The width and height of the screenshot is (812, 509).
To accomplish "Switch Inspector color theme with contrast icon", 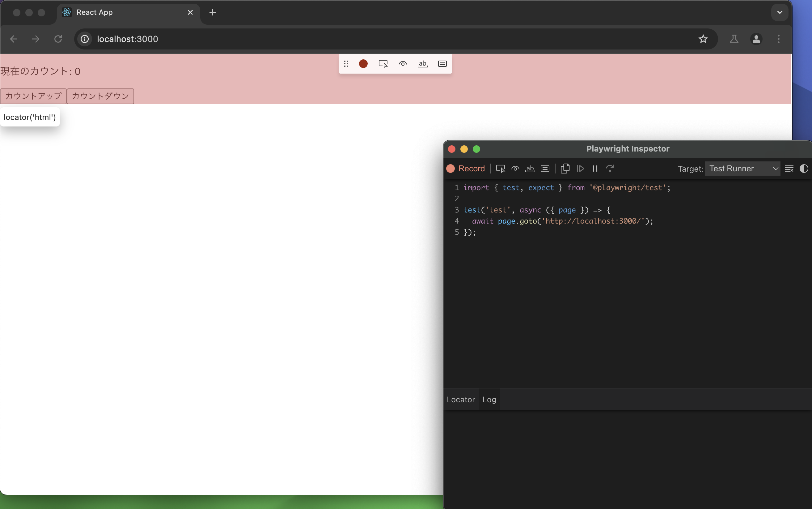I will (x=805, y=168).
